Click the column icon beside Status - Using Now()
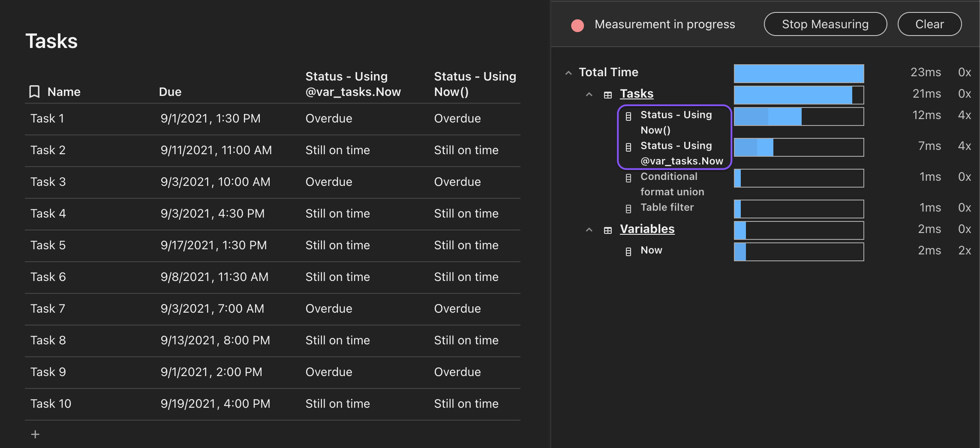The height and width of the screenshot is (448, 980). tap(628, 116)
